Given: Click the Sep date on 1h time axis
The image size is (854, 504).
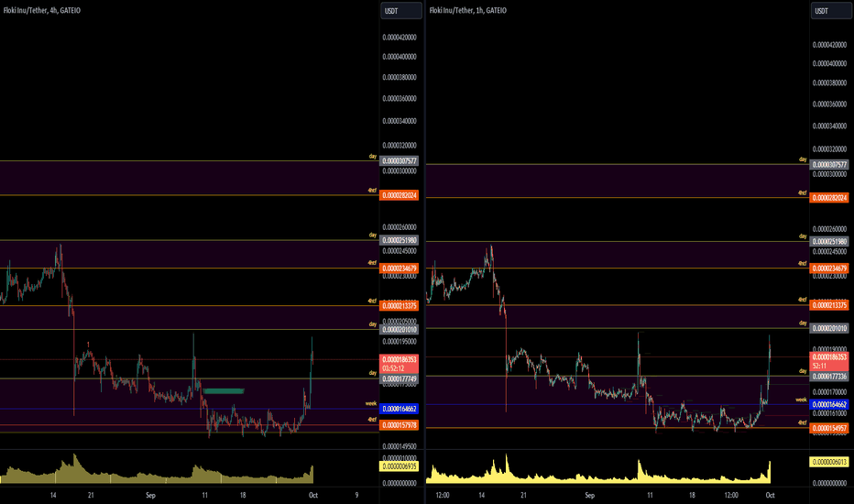Looking at the screenshot, I should (589, 495).
